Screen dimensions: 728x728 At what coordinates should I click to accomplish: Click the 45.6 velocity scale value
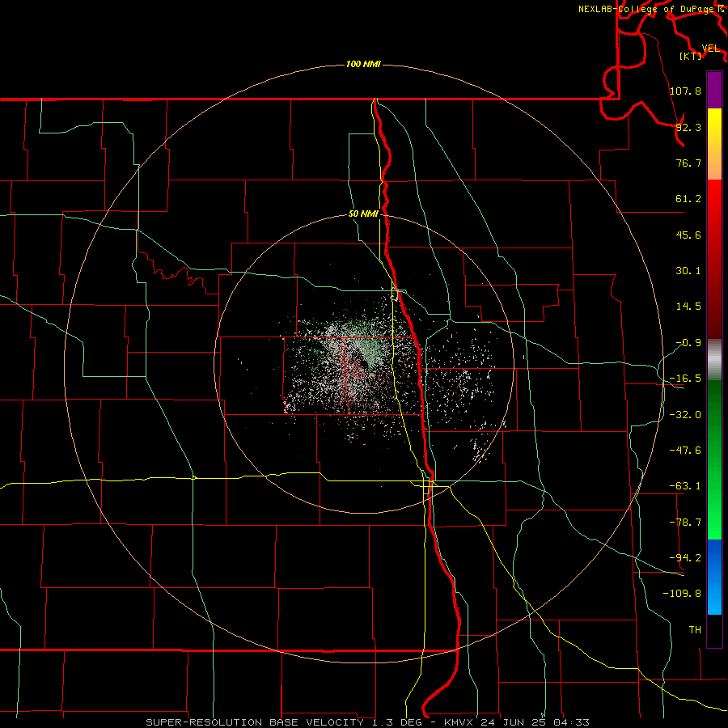[x=688, y=235]
